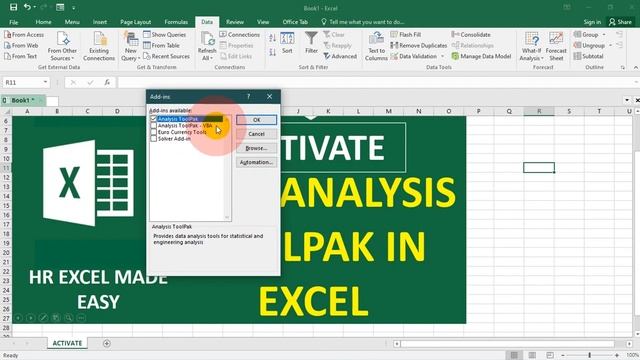Image resolution: width=640 pixels, height=360 pixels.
Task: Select the ACTIVATE sheet tab
Action: click(67, 343)
